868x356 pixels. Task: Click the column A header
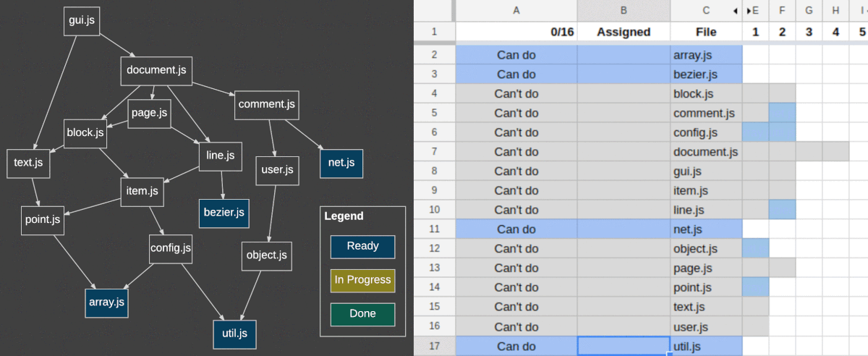coord(516,11)
